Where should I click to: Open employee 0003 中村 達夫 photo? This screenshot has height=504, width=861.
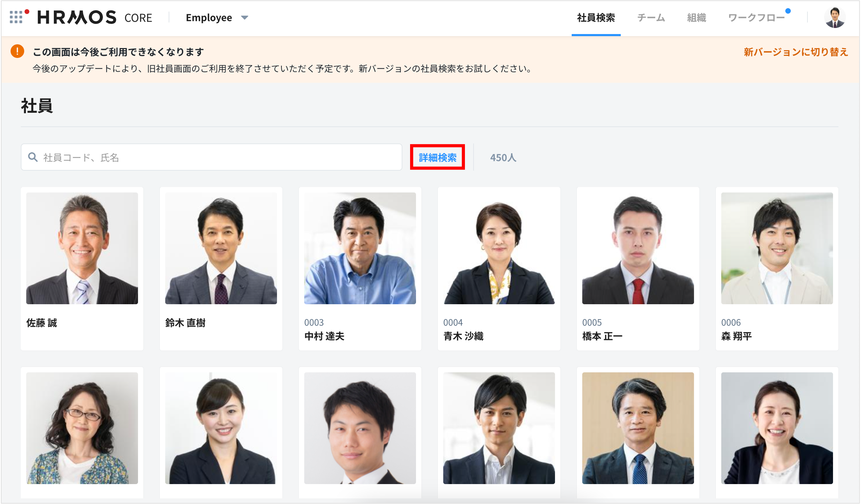360,248
